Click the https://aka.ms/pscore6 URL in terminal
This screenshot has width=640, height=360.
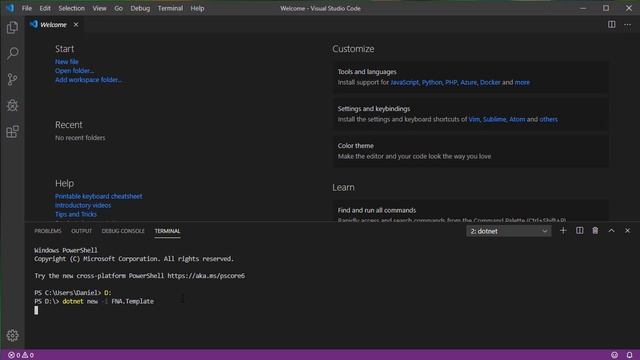click(x=206, y=276)
